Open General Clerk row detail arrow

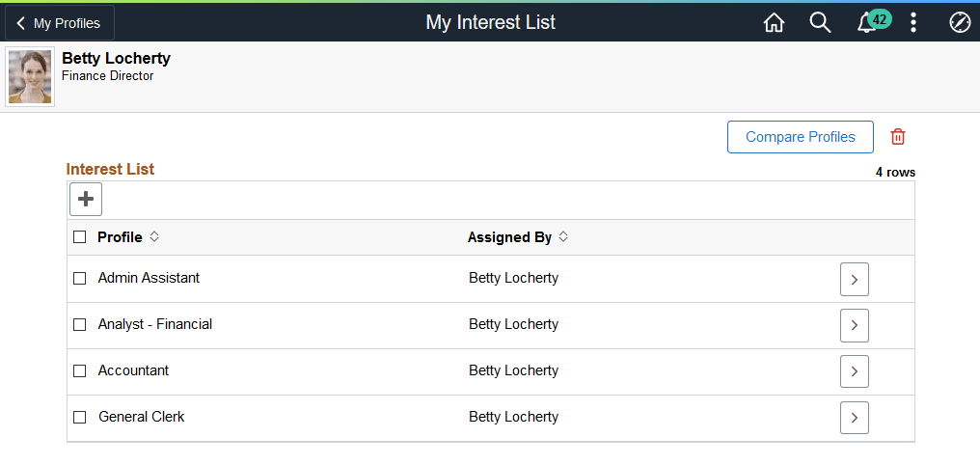coord(854,418)
